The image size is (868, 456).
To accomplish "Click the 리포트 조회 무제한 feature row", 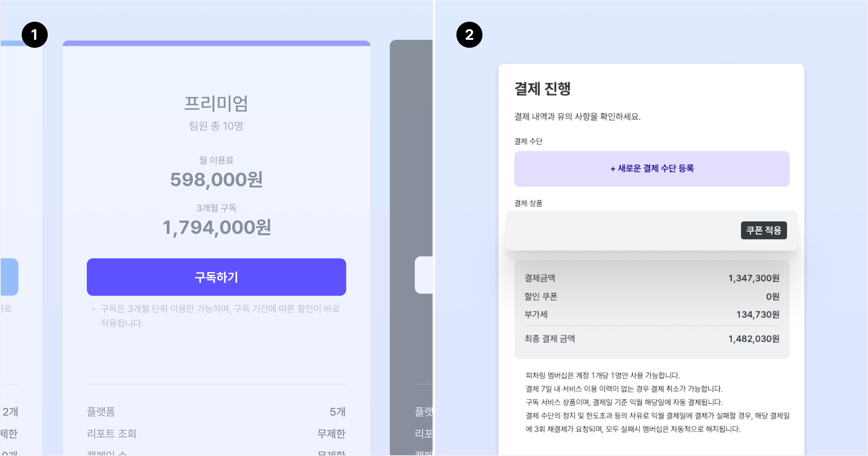I will (x=216, y=434).
